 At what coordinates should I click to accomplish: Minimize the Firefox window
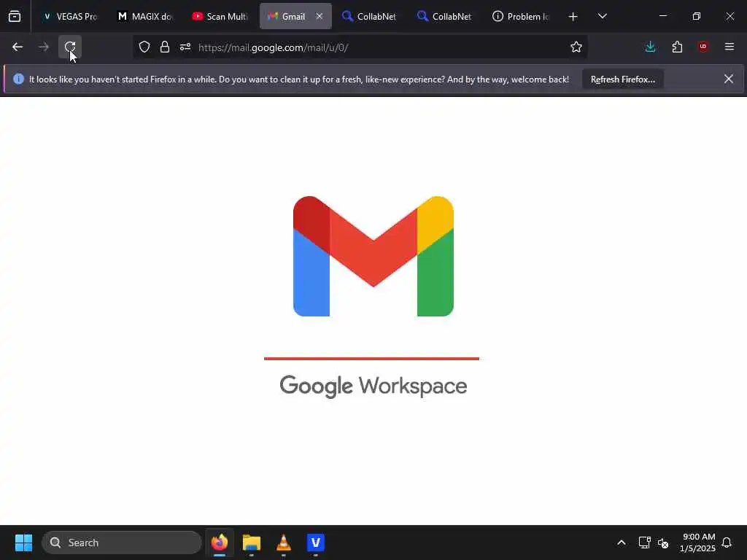click(x=662, y=17)
